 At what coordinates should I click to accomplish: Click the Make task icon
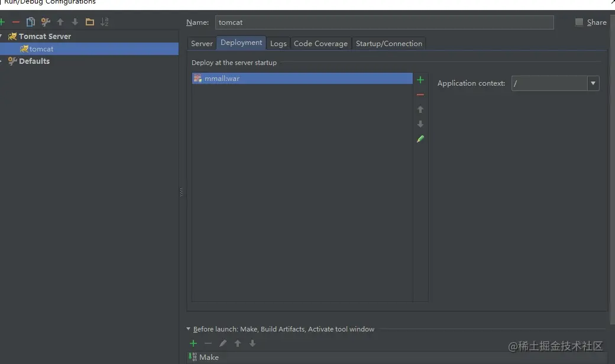point(193,357)
